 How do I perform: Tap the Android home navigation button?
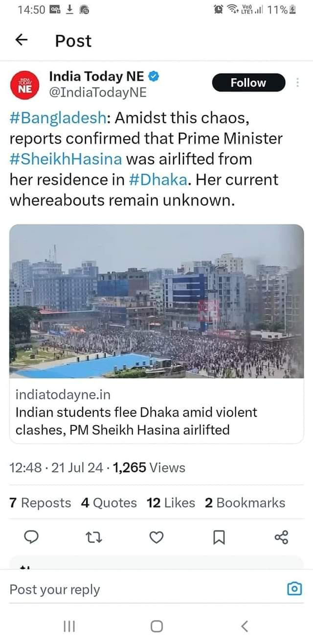tap(156, 626)
